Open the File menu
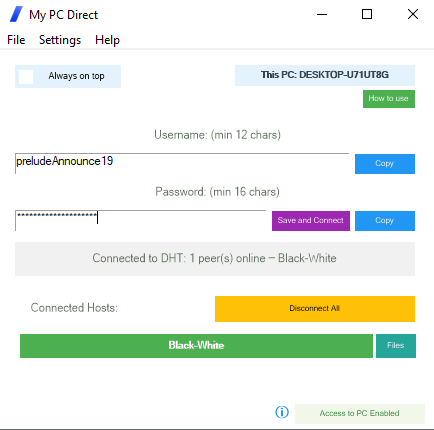The width and height of the screenshot is (434, 430). click(x=16, y=40)
